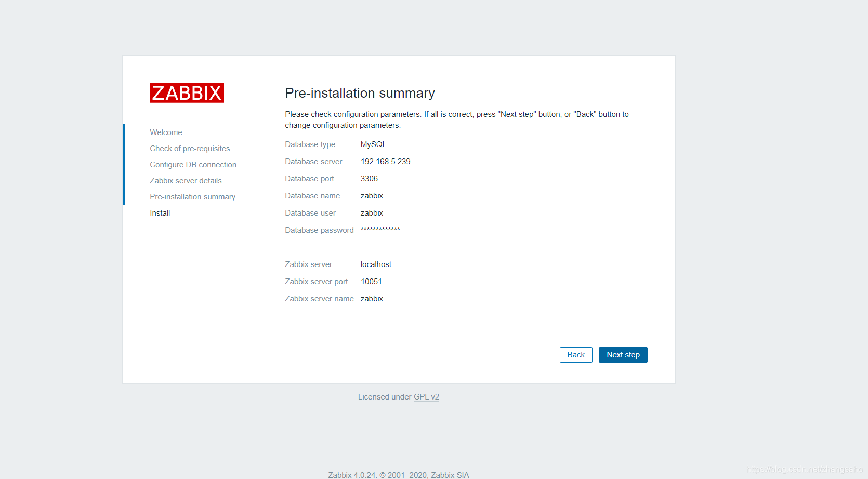Screen dimensions: 868x479
Task: Click the Database type label
Action: pyautogui.click(x=310, y=144)
